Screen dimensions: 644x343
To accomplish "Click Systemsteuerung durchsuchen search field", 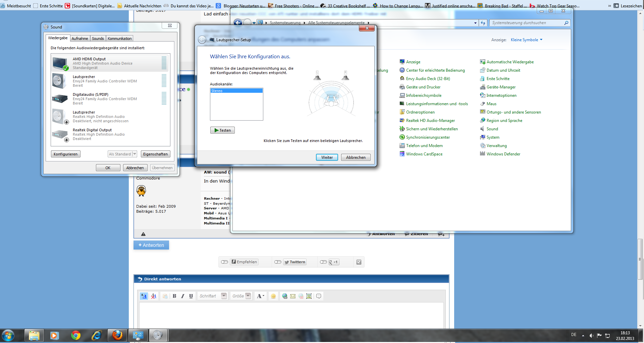I will (x=527, y=23).
